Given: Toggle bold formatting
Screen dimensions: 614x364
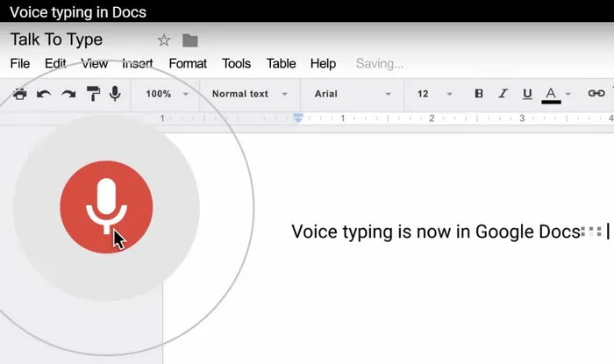Looking at the screenshot, I should pyautogui.click(x=479, y=94).
